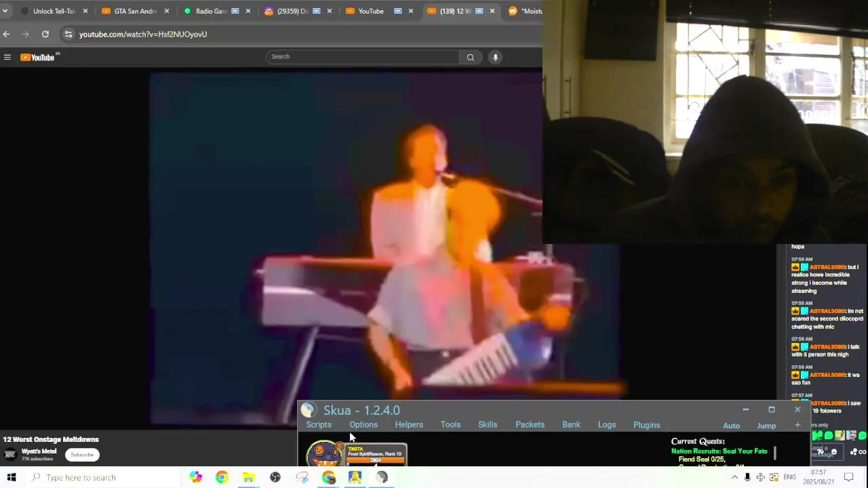This screenshot has width=868, height=488.
Task: Open the Packets menu in Skua
Action: click(530, 425)
